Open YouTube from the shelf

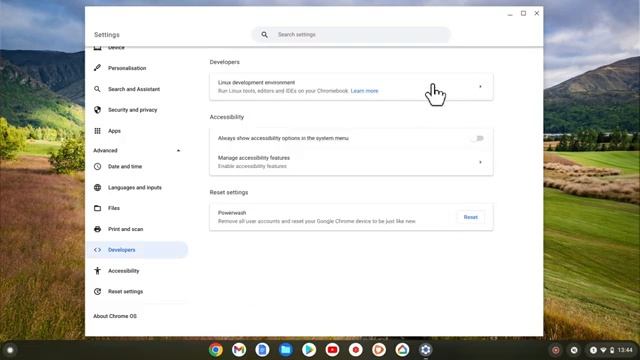click(332, 350)
